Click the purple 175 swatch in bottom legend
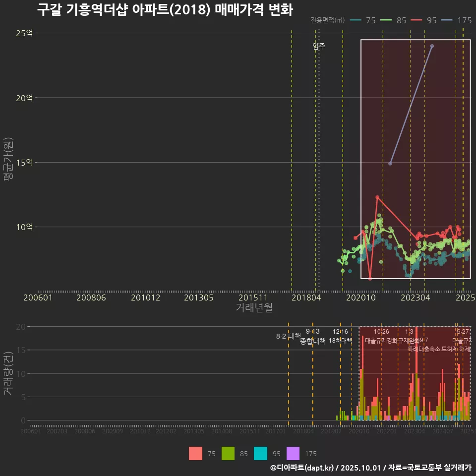Screen dimensions: 476x476 293,453
